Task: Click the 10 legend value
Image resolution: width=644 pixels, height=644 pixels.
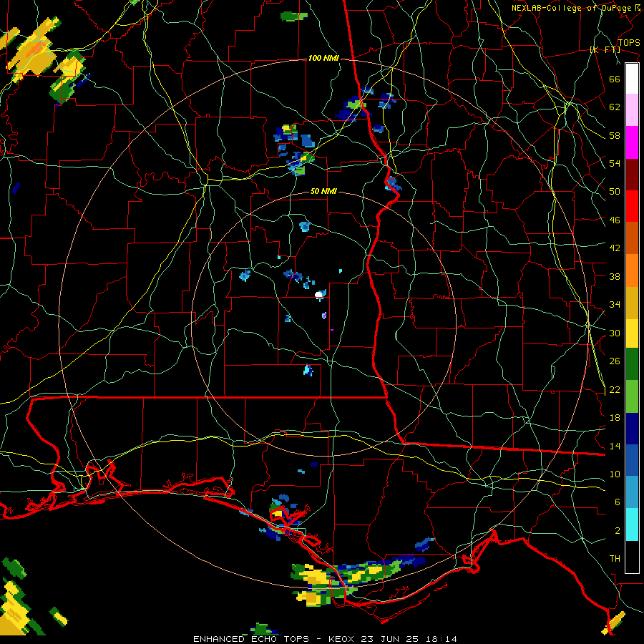Action: tap(615, 474)
